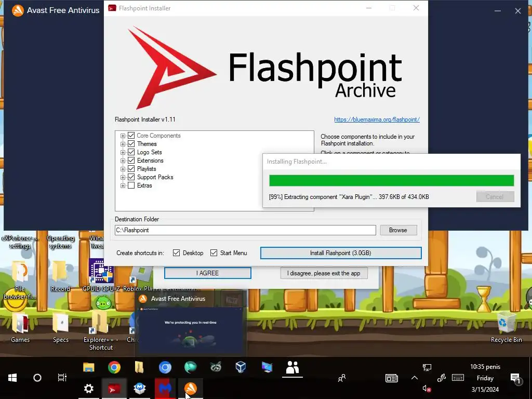
Task: Expand the Playlists tree node
Action: click(123, 169)
